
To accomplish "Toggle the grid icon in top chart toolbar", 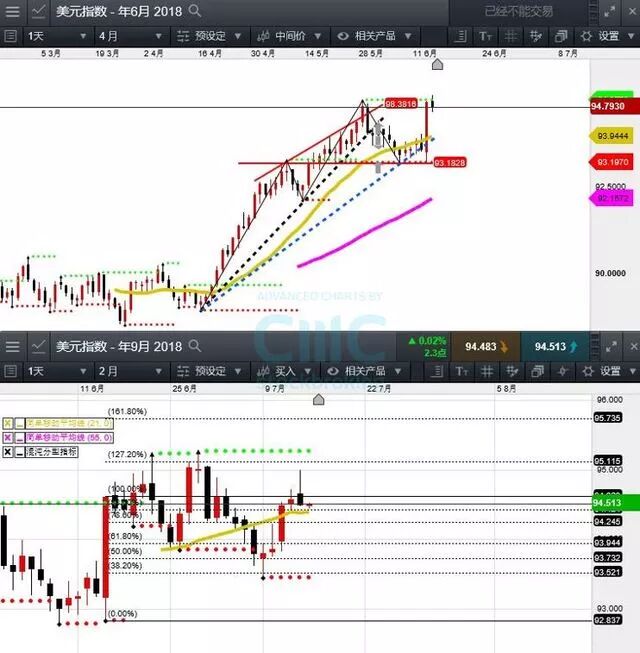I will coord(511,36).
